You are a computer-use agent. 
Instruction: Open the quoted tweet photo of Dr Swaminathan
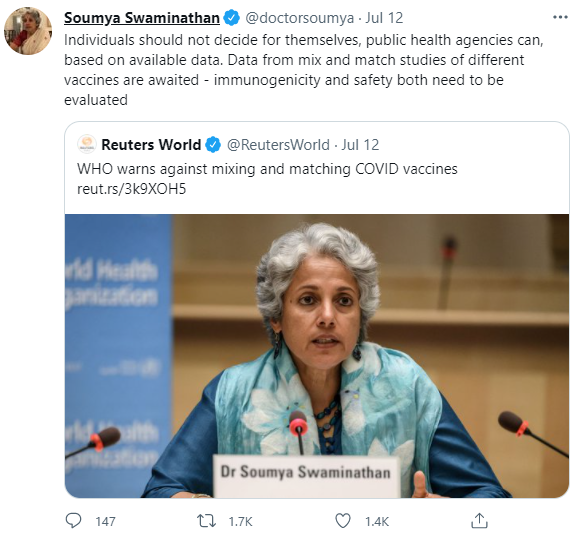[x=317, y=356]
